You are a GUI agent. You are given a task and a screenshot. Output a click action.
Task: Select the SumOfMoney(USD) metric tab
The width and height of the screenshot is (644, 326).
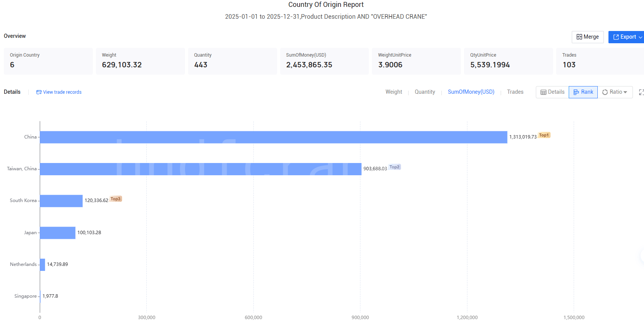(x=471, y=92)
